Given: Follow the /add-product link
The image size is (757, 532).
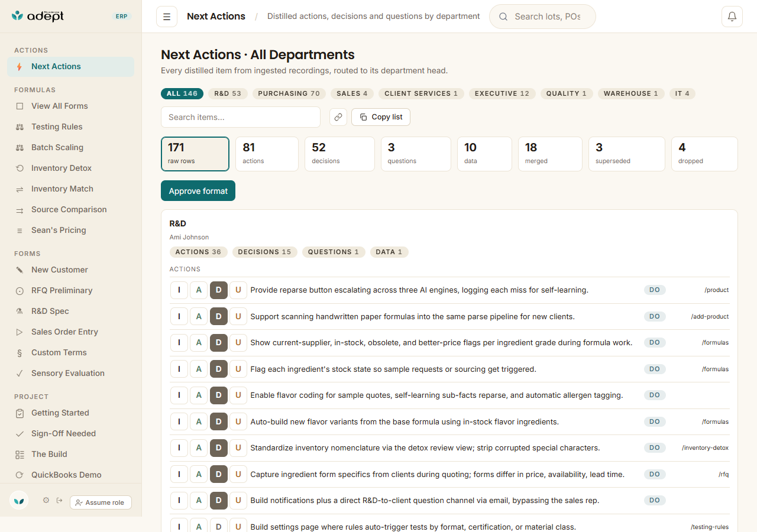Looking at the screenshot, I should pos(710,316).
